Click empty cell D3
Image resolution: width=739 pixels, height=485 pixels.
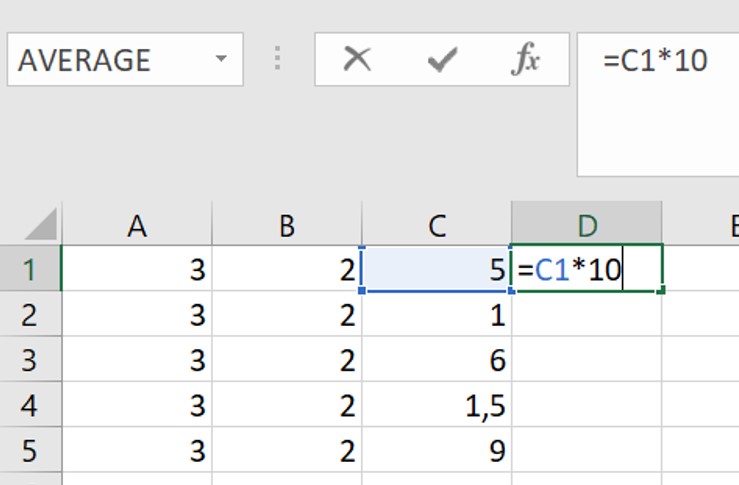click(x=586, y=360)
